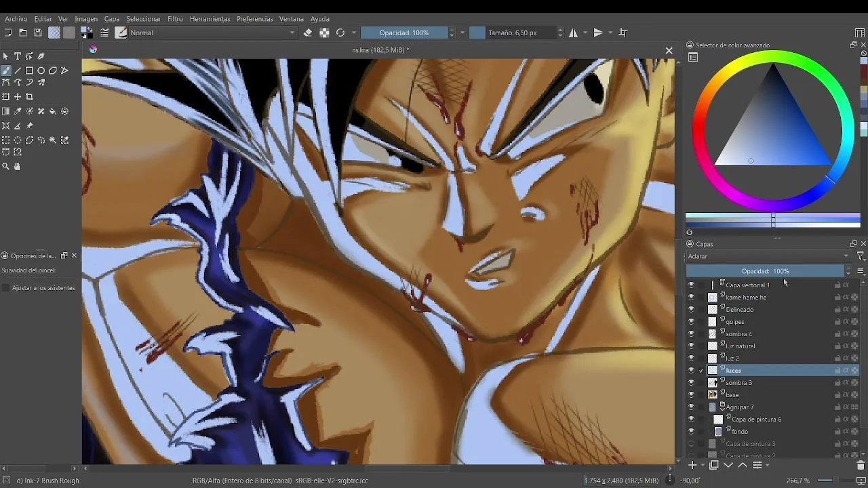Select the ellipse shape tool
Viewport: 868px width, 488px height.
41,70
